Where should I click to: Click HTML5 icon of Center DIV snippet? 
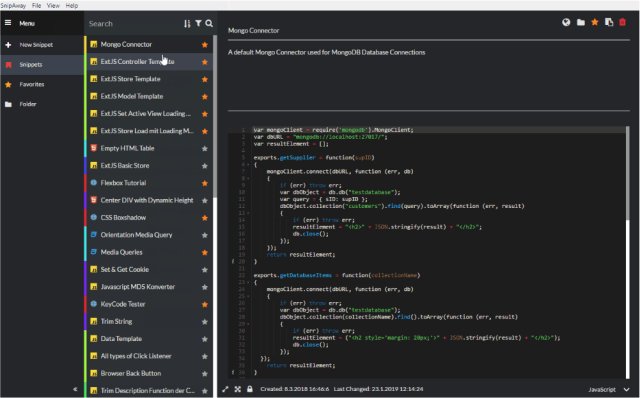pyautogui.click(x=93, y=200)
